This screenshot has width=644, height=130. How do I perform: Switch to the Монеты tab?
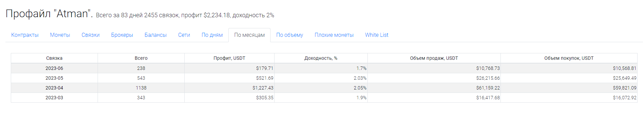click(x=60, y=35)
